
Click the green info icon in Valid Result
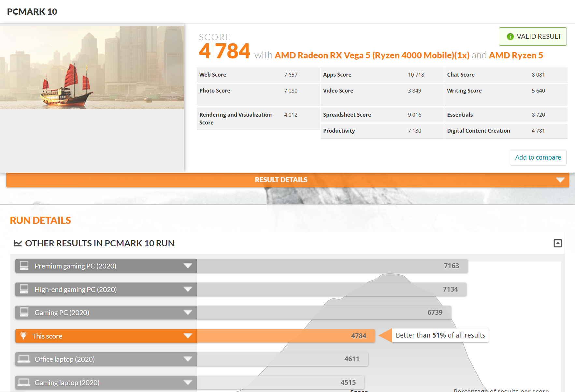click(x=510, y=36)
